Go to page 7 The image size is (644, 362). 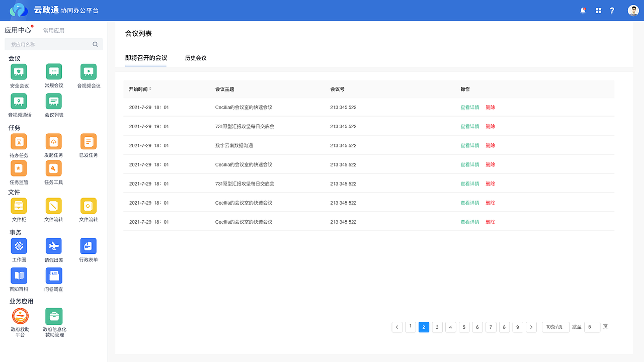[491, 327]
